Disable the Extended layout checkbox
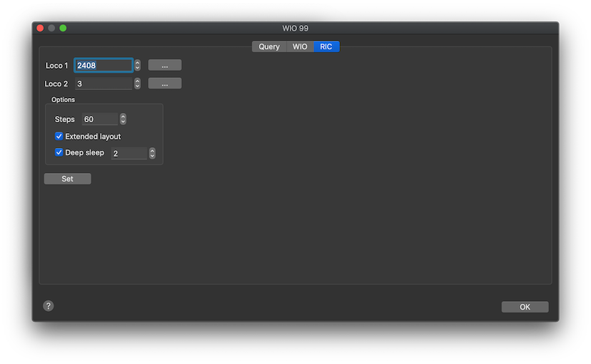Image resolution: width=591 pixels, height=364 pixels. click(59, 137)
